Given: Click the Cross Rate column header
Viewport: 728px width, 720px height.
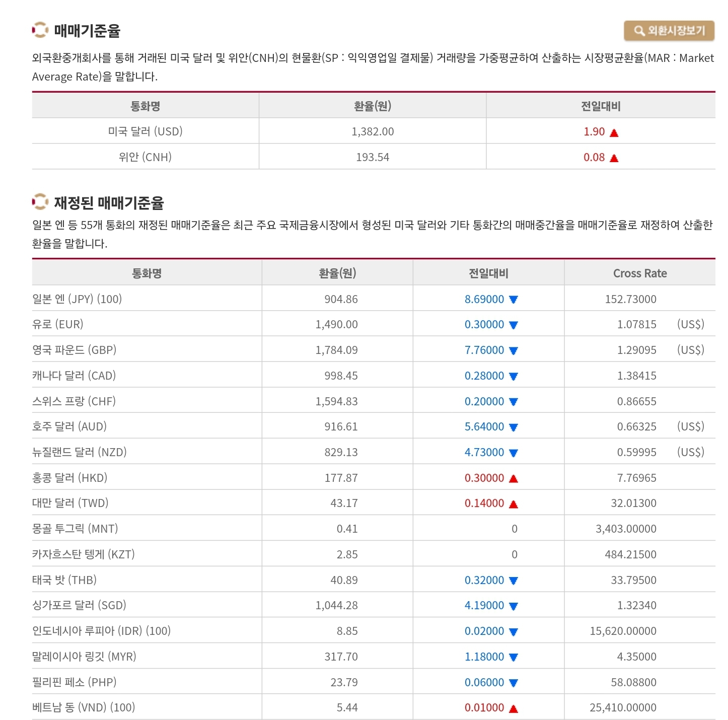Looking at the screenshot, I should tap(640, 273).
